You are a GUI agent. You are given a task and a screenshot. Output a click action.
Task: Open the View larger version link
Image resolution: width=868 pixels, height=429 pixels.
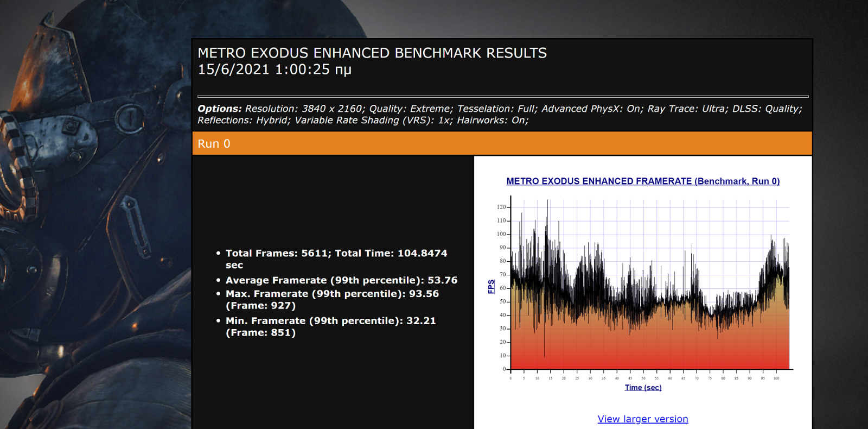coord(643,419)
